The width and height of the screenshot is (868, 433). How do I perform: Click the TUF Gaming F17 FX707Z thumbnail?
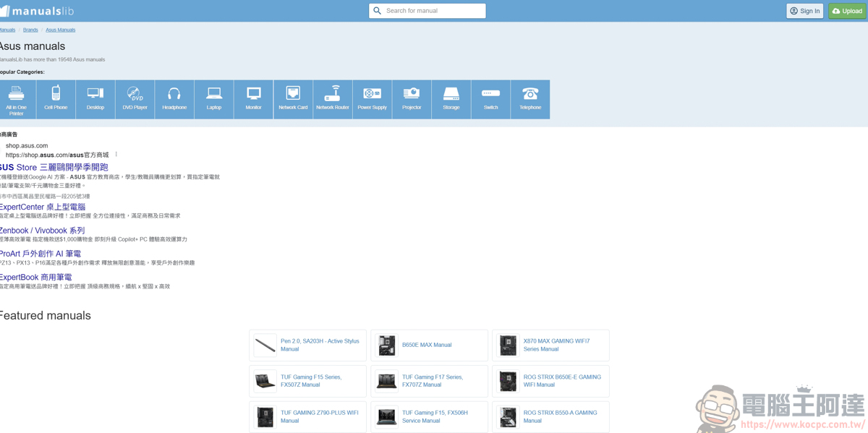387,381
